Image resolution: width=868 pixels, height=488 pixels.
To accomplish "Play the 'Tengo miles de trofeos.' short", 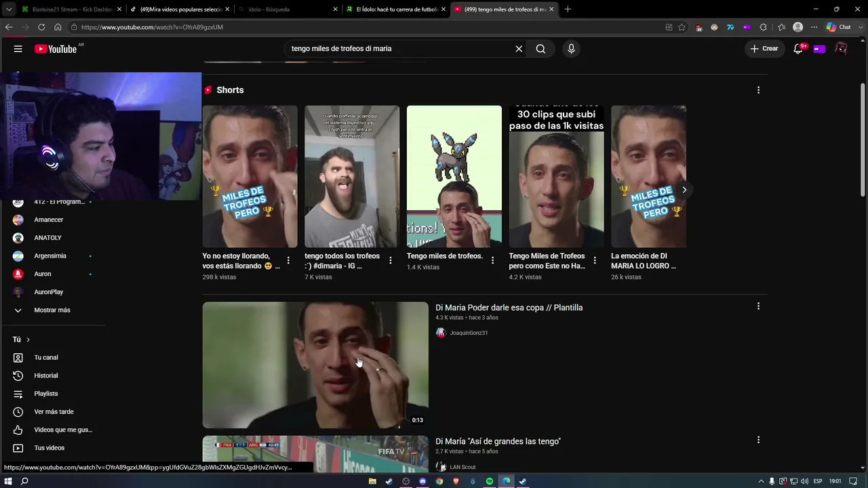I will [454, 176].
